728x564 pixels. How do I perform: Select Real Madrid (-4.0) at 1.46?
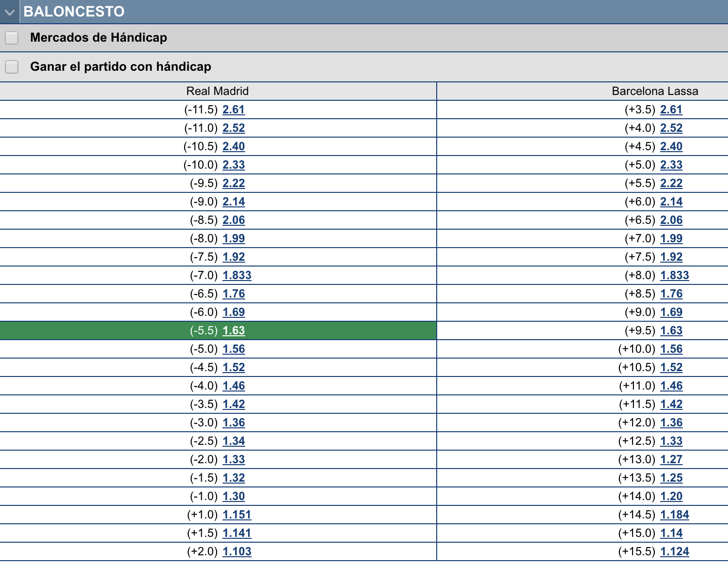coord(234,386)
